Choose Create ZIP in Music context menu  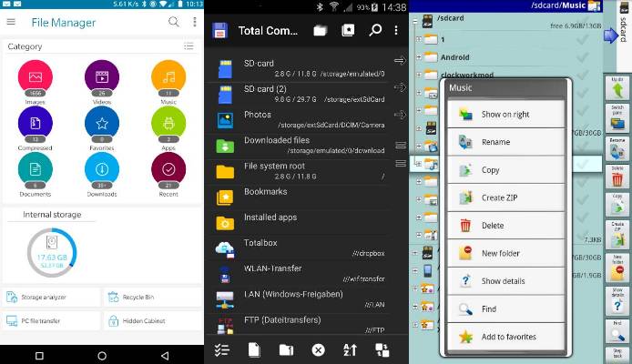tap(506, 197)
